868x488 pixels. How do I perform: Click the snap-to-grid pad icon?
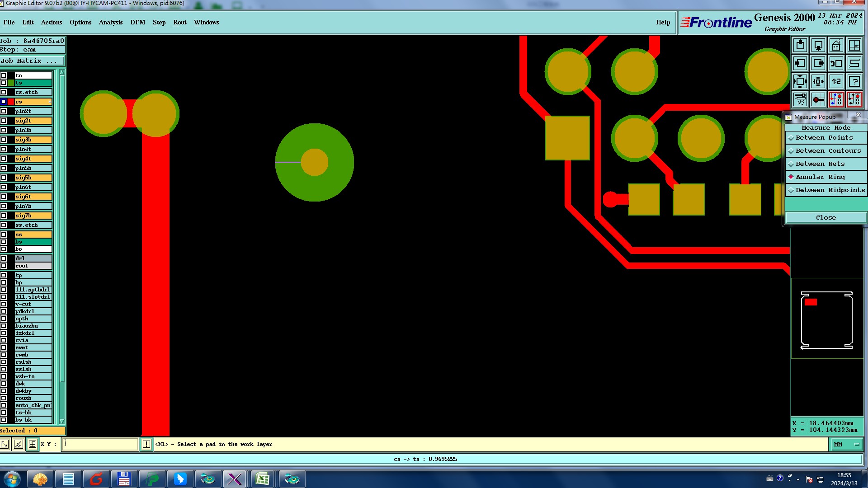[818, 100]
